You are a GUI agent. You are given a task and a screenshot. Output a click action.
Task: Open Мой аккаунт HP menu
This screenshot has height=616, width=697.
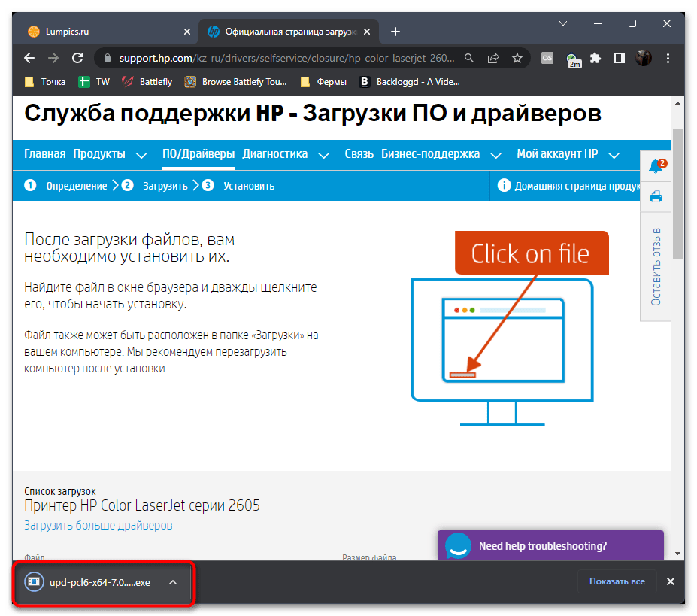pyautogui.click(x=557, y=154)
